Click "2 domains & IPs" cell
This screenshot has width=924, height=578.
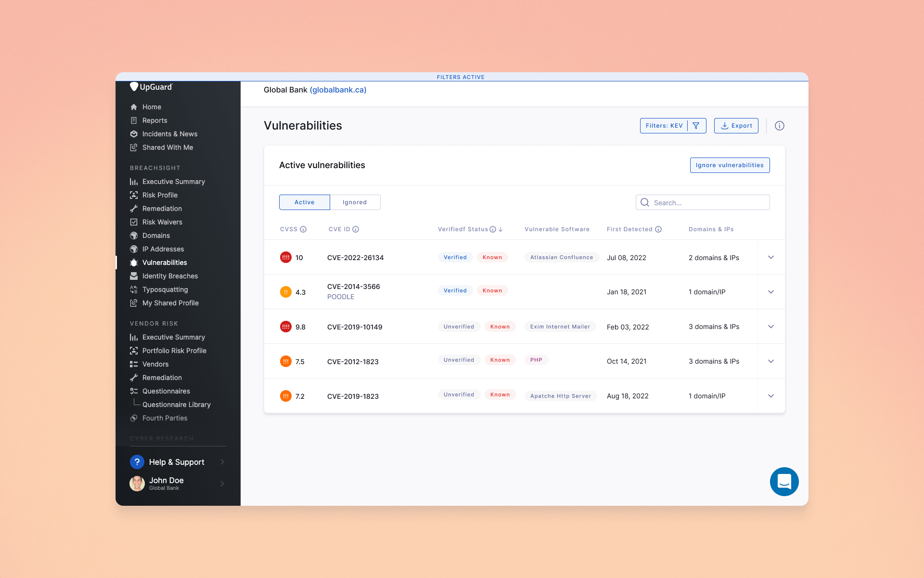714,258
